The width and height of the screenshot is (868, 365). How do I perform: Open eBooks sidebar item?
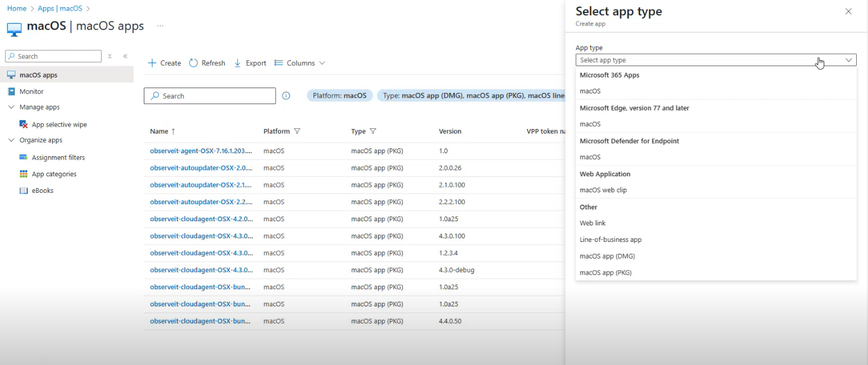[x=43, y=191]
